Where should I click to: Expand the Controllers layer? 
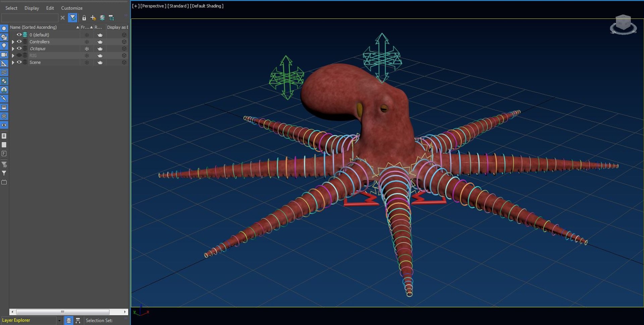point(13,42)
